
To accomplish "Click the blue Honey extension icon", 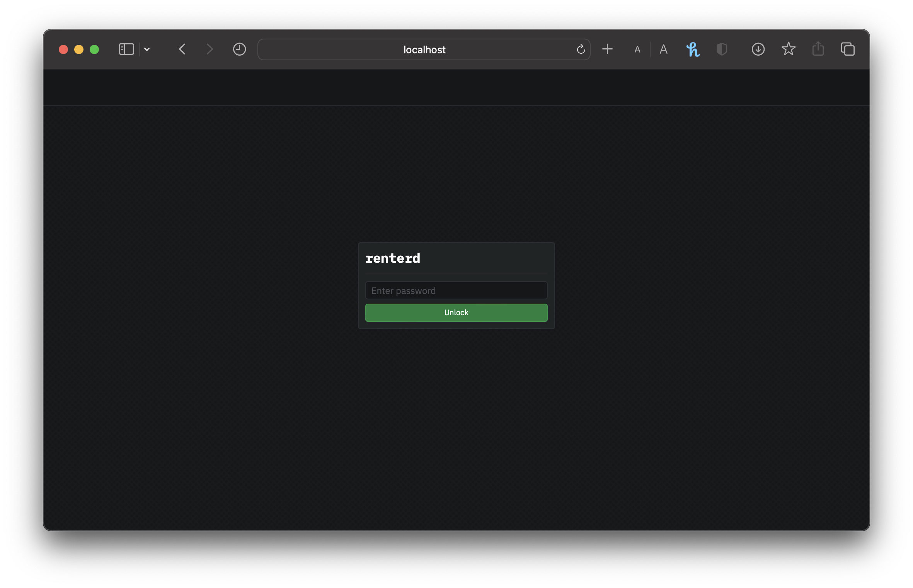I will tap(693, 49).
